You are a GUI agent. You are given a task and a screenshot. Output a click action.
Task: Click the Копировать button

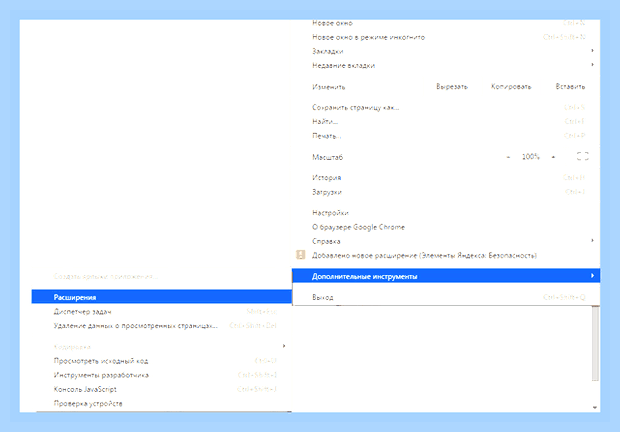tap(511, 87)
